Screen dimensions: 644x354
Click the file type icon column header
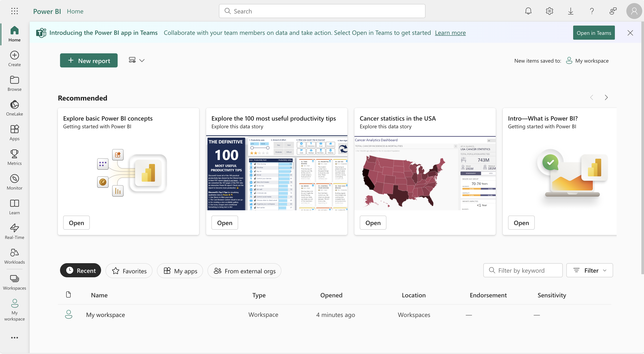[68, 294]
